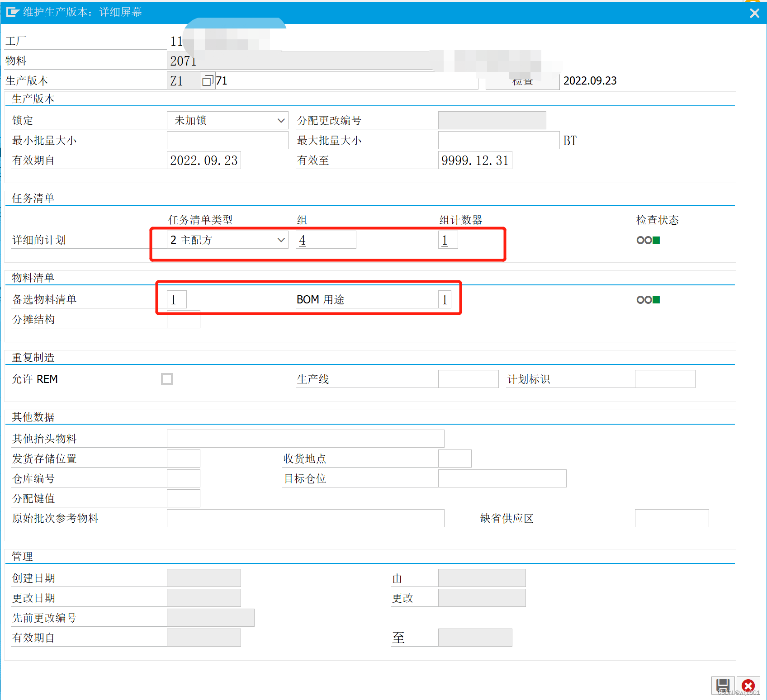Click the 检查状态 column header
This screenshot has width=767, height=700.
pyautogui.click(x=658, y=220)
